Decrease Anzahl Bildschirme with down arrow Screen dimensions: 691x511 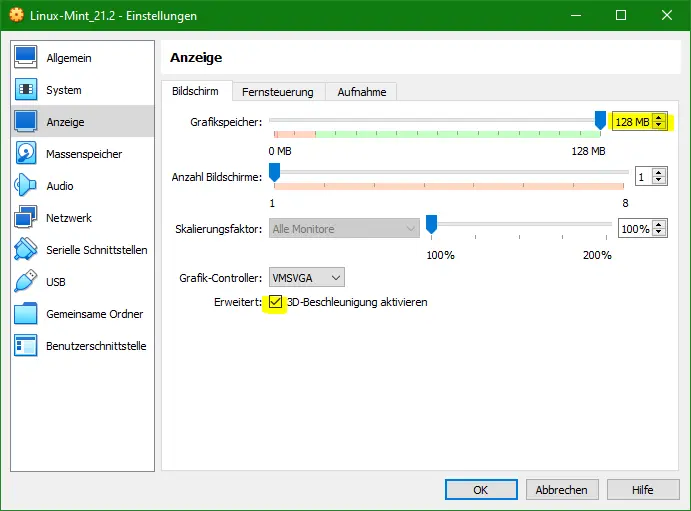coord(658,181)
